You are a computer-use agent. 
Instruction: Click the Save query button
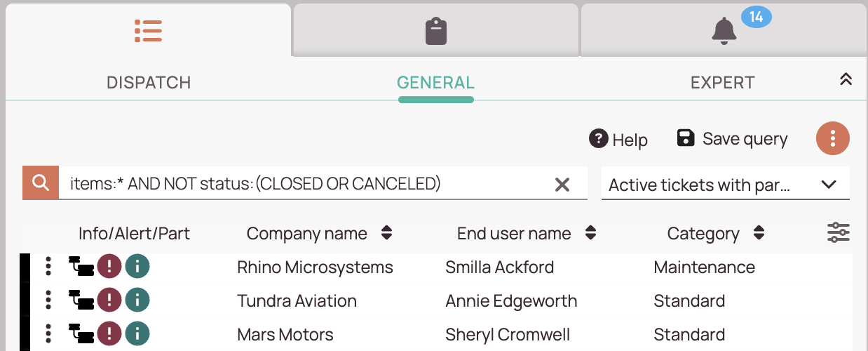tap(732, 138)
